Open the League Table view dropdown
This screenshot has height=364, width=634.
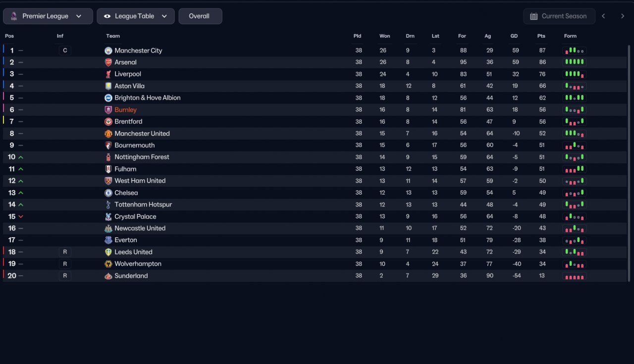point(136,16)
